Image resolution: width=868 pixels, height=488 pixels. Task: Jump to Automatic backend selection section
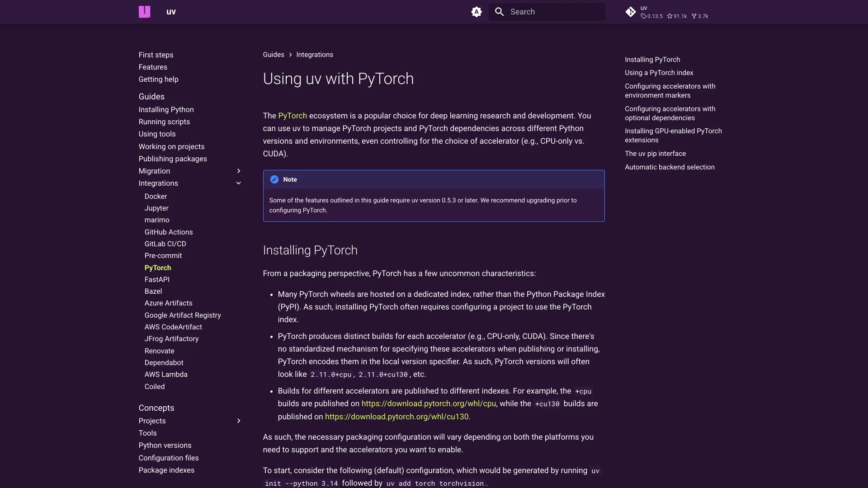(x=670, y=167)
